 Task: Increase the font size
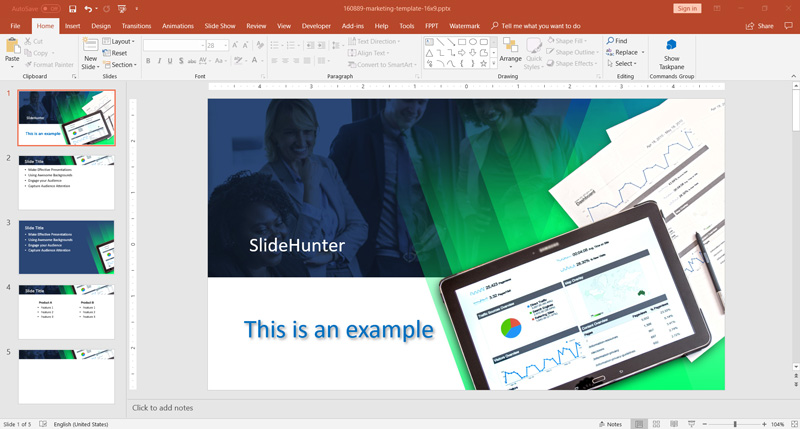point(235,45)
